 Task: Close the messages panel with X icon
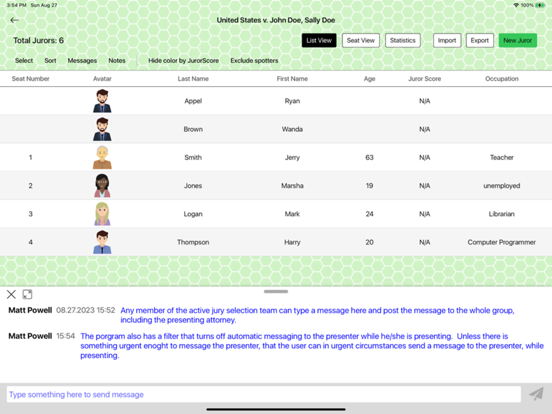click(x=11, y=294)
